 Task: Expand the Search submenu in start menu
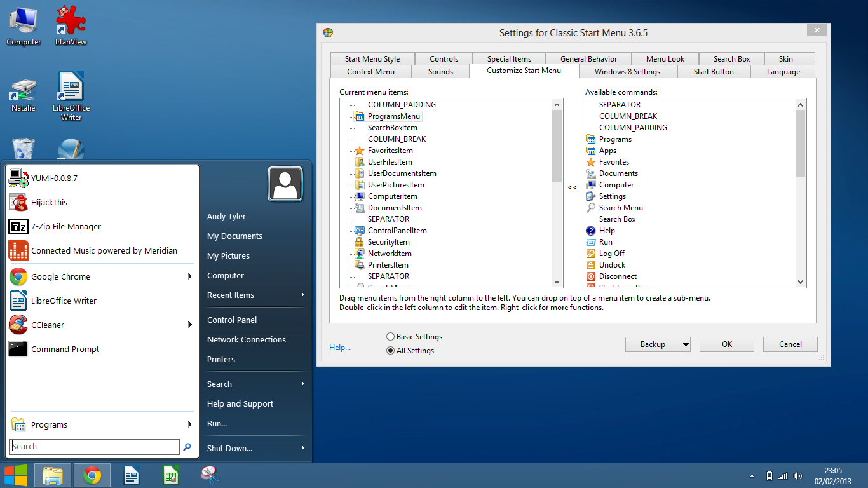[303, 384]
